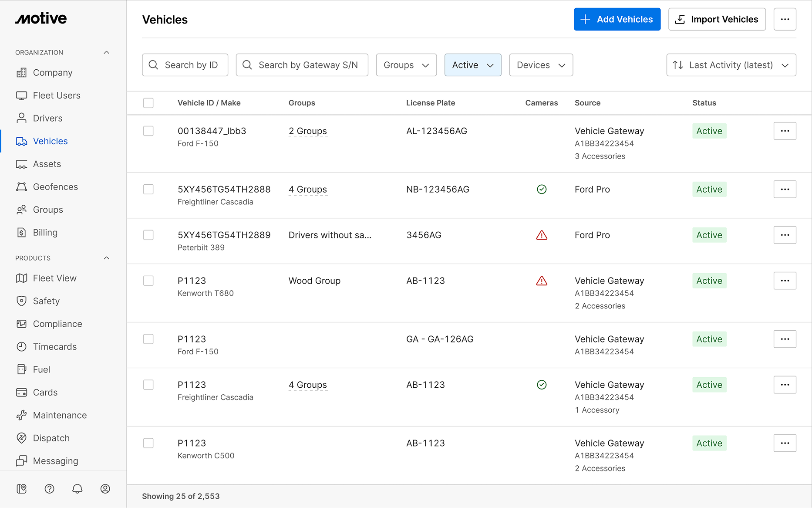Screen dimensions: 812x508
Task: Check the P1123 Kenworth C500 checkbox
Action: coord(148,443)
